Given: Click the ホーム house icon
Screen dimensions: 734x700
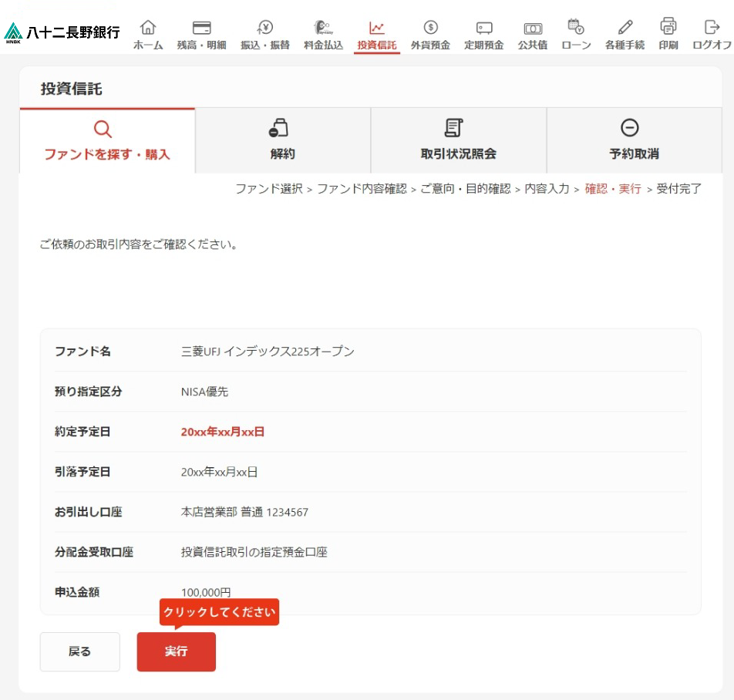Looking at the screenshot, I should tap(148, 28).
